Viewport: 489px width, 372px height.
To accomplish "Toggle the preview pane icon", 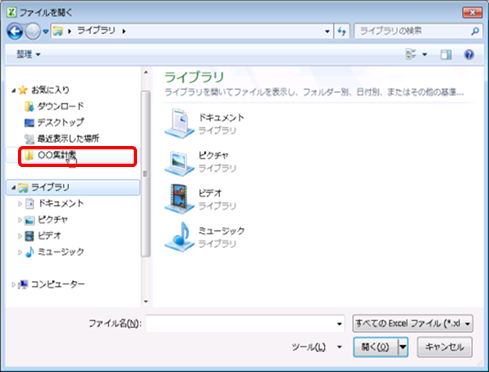I will 446,54.
